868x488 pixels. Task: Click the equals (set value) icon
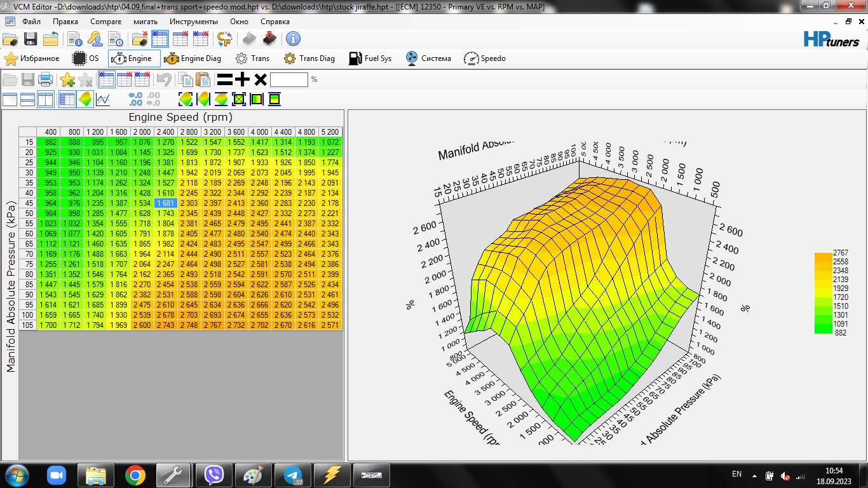(224, 79)
